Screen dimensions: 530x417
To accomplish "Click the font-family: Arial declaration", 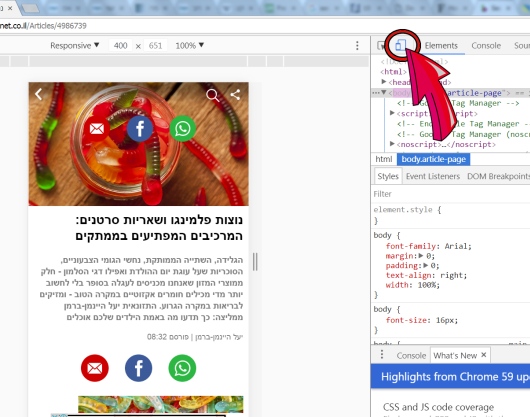I will coord(428,246).
